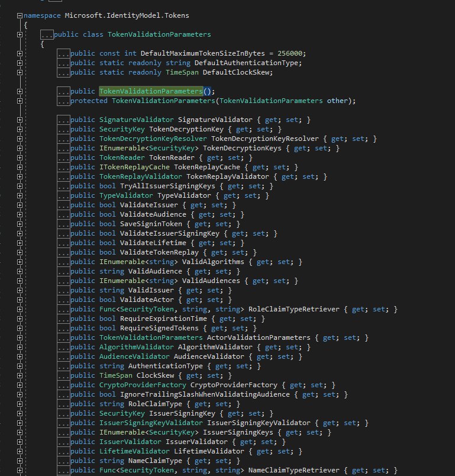This screenshot has height=476, width=455.
Task: Click the CryptoProviderFactory type name
Action: coord(143,385)
